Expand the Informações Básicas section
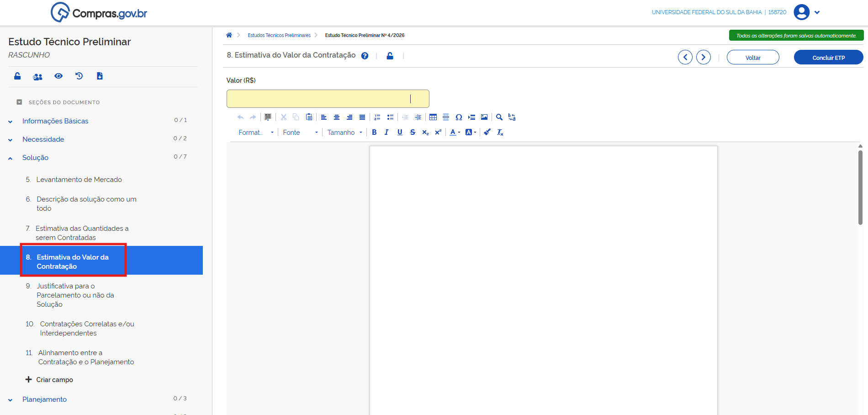 (55, 121)
